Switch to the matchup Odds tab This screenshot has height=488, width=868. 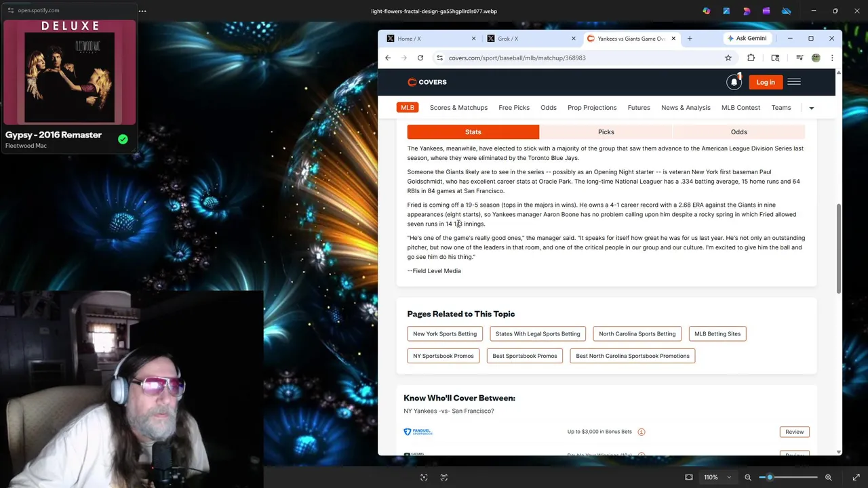[x=739, y=132]
